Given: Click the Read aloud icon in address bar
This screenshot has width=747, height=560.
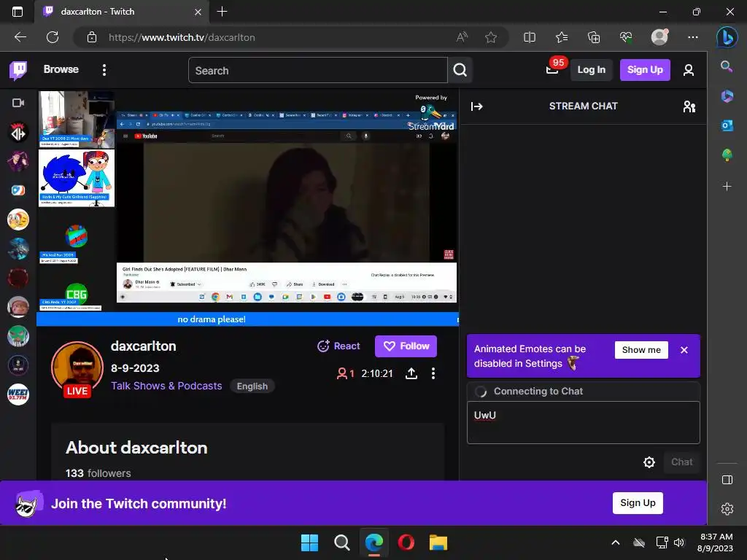Looking at the screenshot, I should (x=462, y=37).
